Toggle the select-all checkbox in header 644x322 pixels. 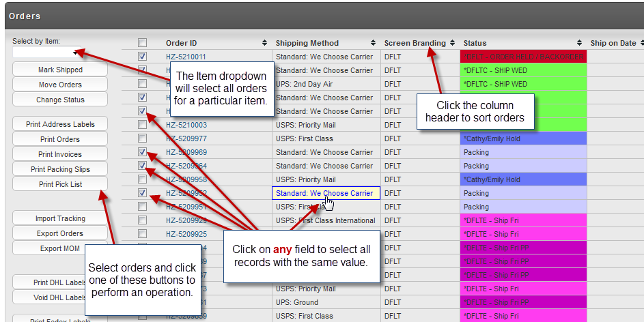(142, 43)
